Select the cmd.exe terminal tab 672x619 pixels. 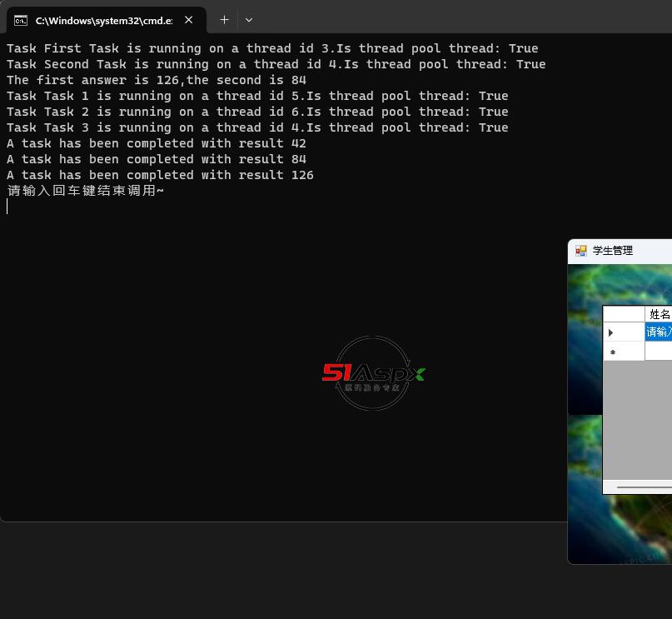(x=107, y=20)
